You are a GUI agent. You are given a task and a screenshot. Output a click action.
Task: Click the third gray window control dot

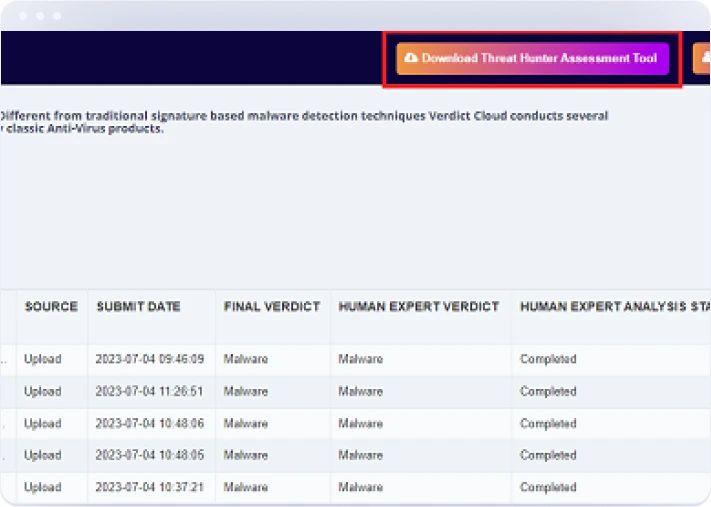click(57, 16)
